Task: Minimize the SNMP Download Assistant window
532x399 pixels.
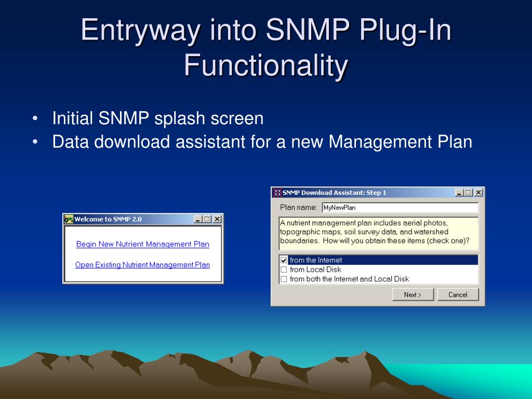Action: (459, 193)
